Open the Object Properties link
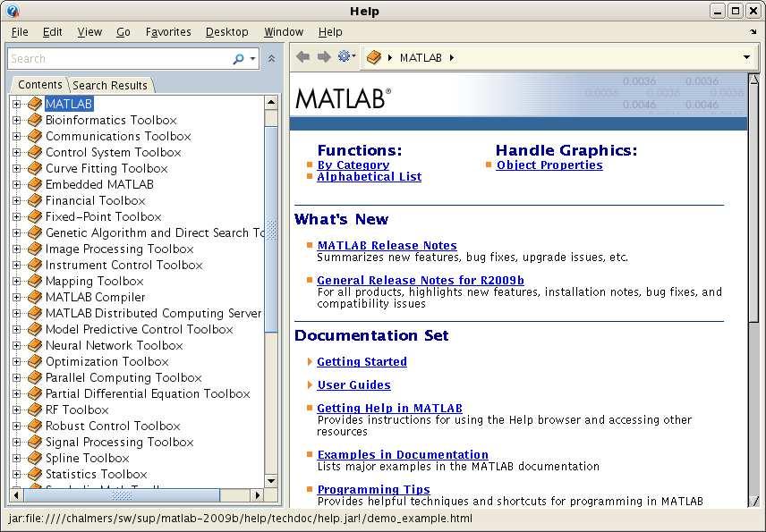The image size is (766, 532). coord(549,165)
